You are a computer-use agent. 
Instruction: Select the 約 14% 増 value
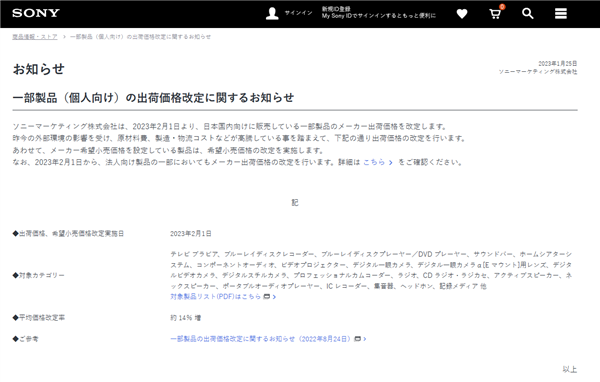pos(186,318)
